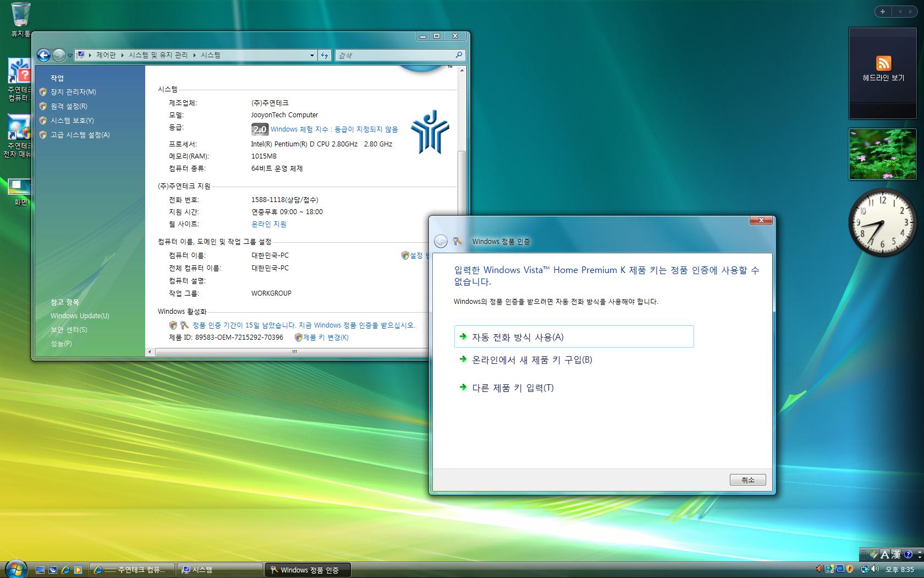Select 시스템 및 유지 관리 breadcrumb
Image resolution: width=924 pixels, height=578 pixels.
click(x=158, y=55)
